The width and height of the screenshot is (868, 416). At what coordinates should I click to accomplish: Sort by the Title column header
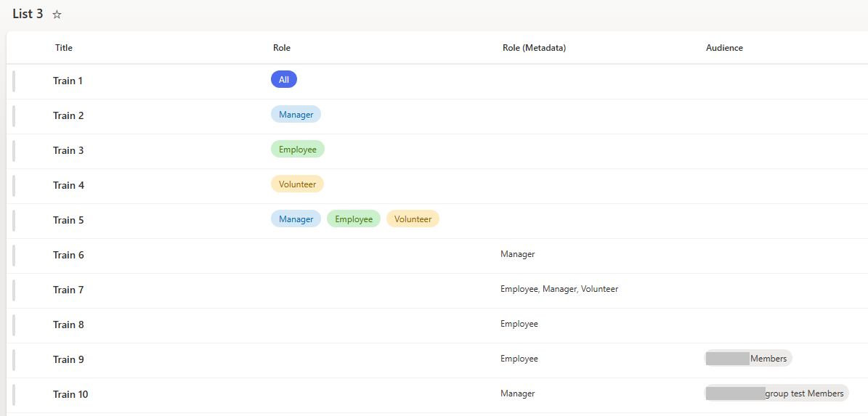tap(64, 48)
